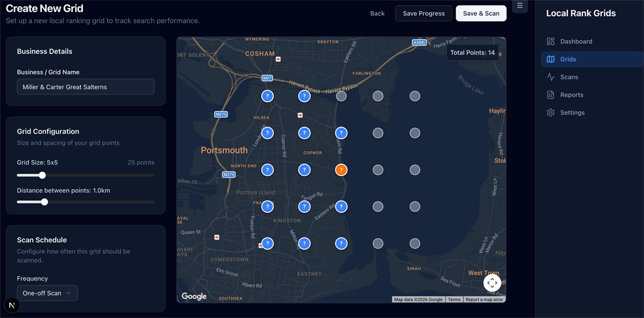The width and height of the screenshot is (644, 318).
Task: Click the KINGSTON map label
Action: pyautogui.click(x=287, y=220)
